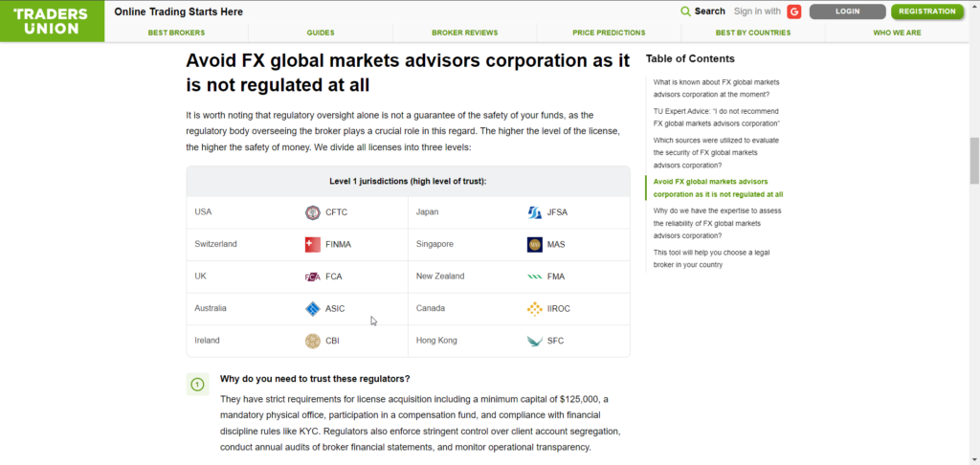Open the Broker Reviews menu

(464, 33)
